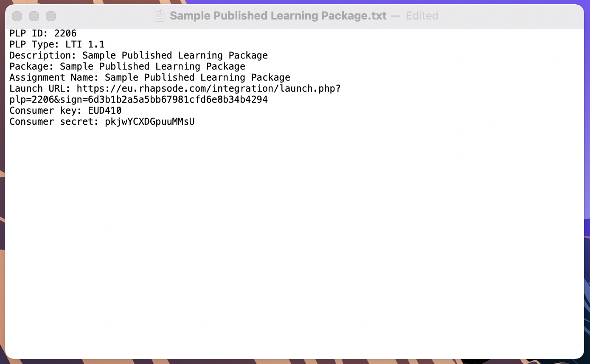The width and height of the screenshot is (590, 364).
Task: Click the Package: label at line start
Action: pos(32,66)
